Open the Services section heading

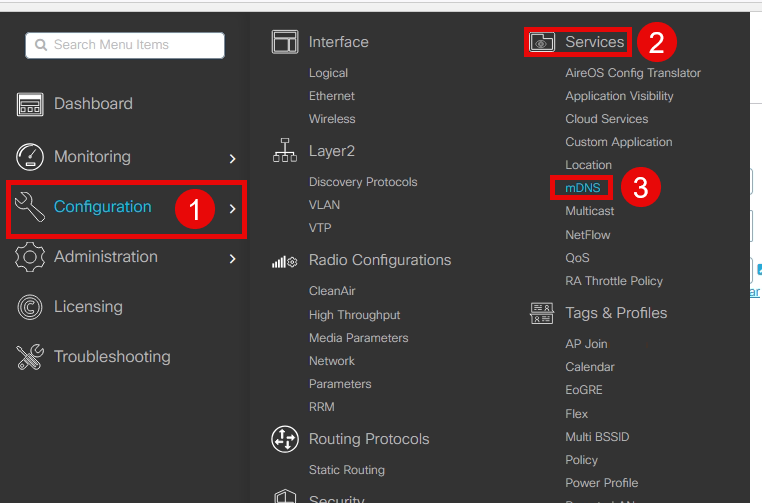pyautogui.click(x=594, y=42)
